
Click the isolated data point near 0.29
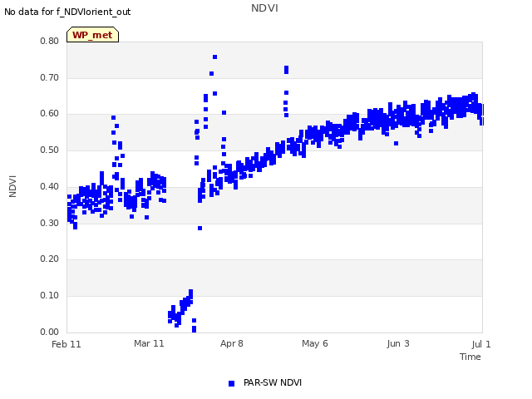(x=199, y=229)
